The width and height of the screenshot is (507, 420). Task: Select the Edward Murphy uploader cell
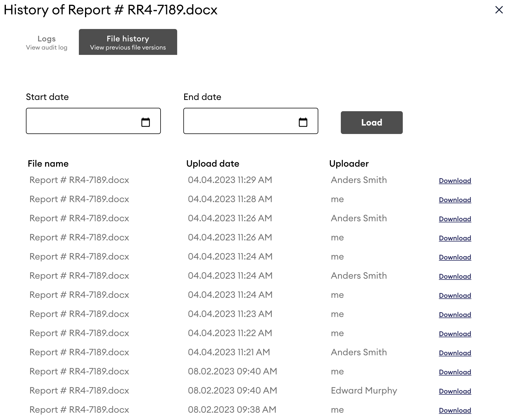[x=364, y=390]
